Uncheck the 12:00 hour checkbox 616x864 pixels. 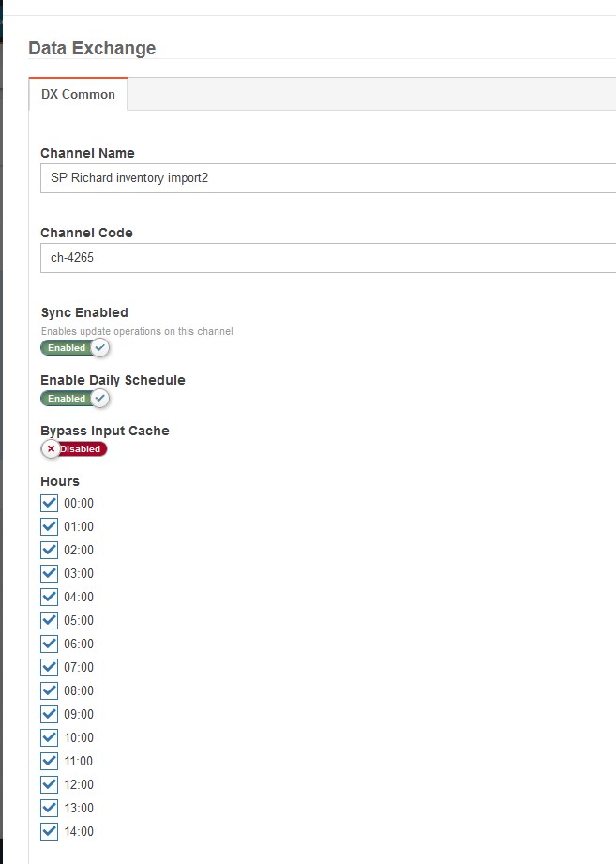49,784
